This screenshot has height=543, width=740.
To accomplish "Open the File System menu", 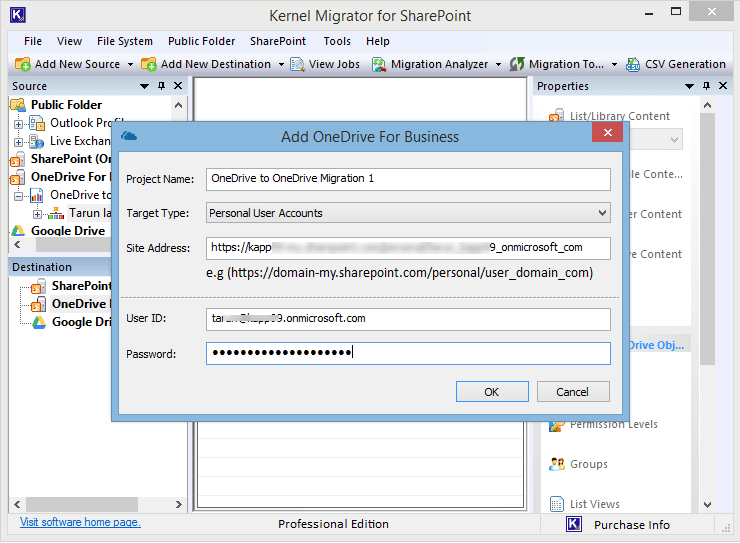I will click(x=125, y=42).
